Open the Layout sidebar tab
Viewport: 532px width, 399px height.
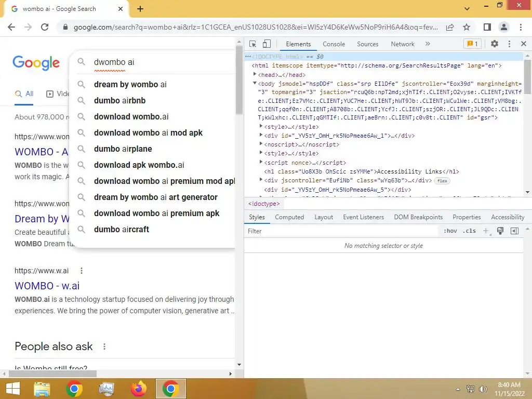tap(324, 217)
